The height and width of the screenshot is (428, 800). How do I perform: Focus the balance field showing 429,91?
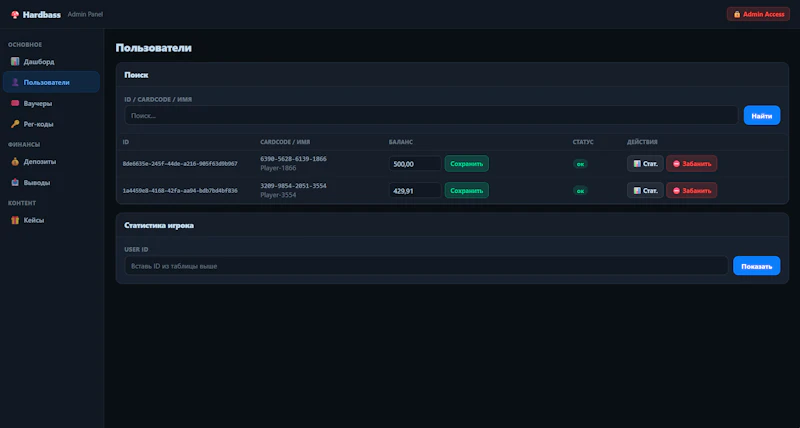(415, 190)
